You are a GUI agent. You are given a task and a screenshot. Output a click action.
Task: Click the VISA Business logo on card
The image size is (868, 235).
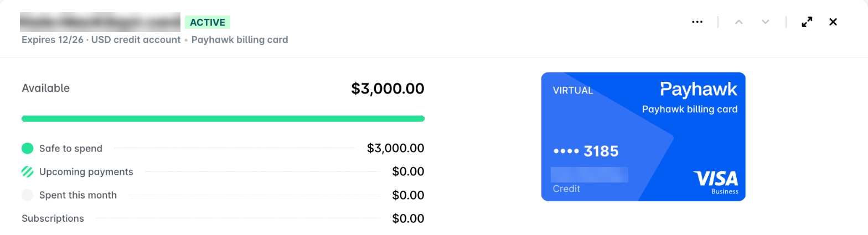(715, 182)
